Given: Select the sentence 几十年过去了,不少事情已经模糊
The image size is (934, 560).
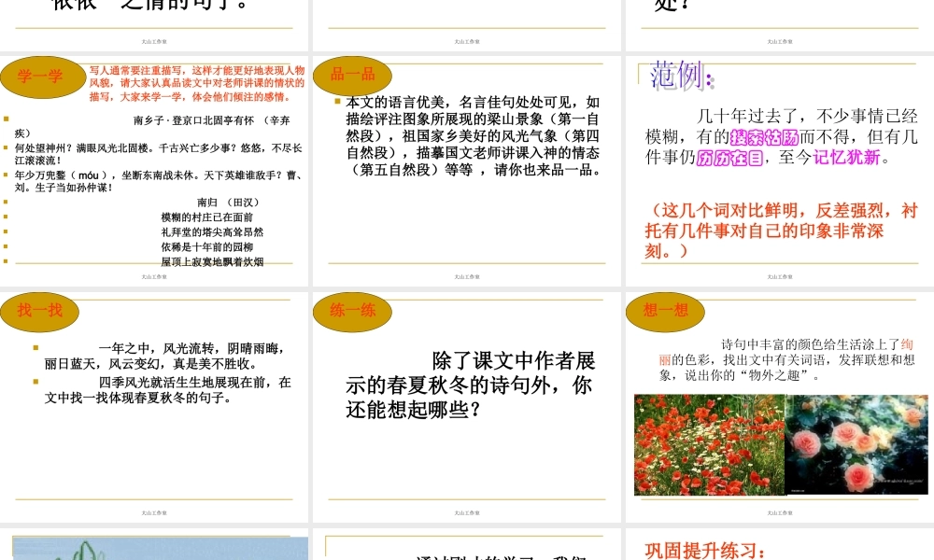Looking at the screenshot, I should (782, 137).
